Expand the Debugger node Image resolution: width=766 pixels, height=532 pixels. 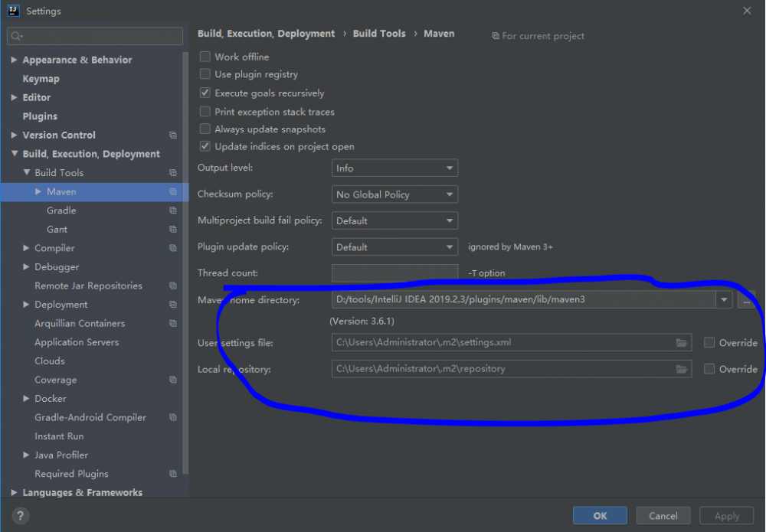[x=26, y=266]
